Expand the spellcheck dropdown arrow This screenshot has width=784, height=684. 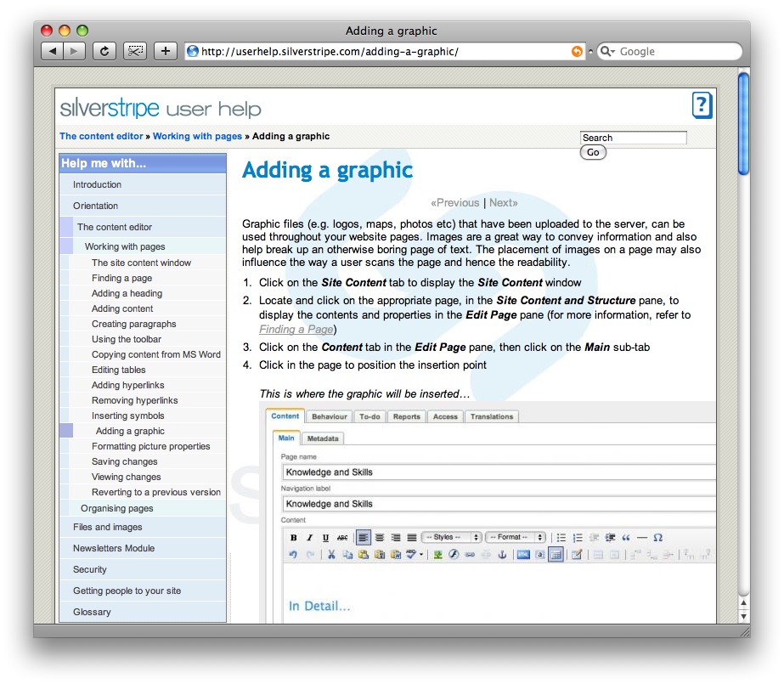(x=420, y=555)
